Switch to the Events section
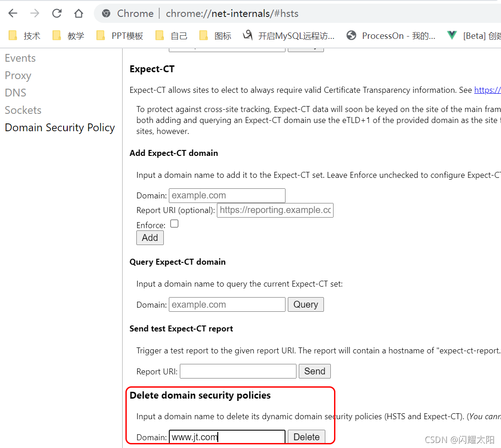This screenshot has width=501, height=448. tap(20, 58)
